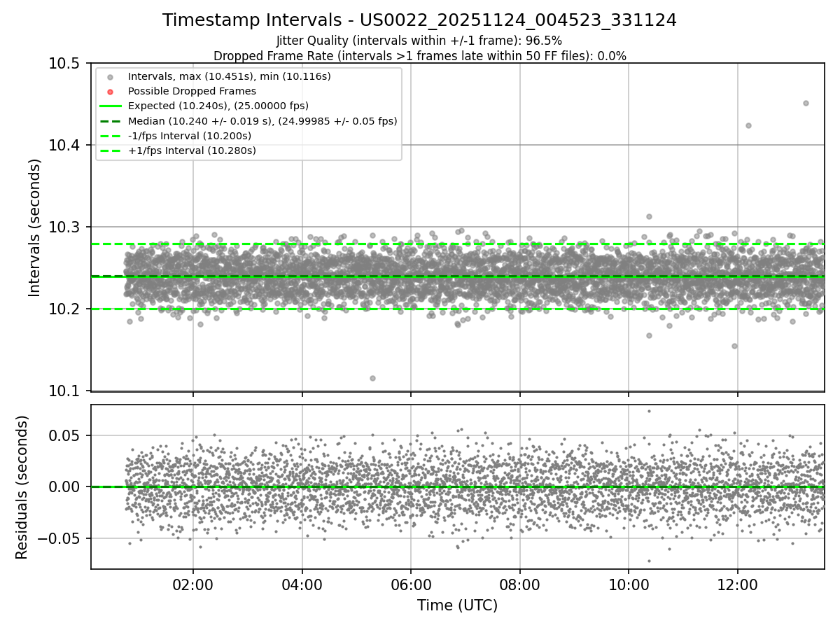Click the red Possible Dropped Frames legend marker

point(111,91)
